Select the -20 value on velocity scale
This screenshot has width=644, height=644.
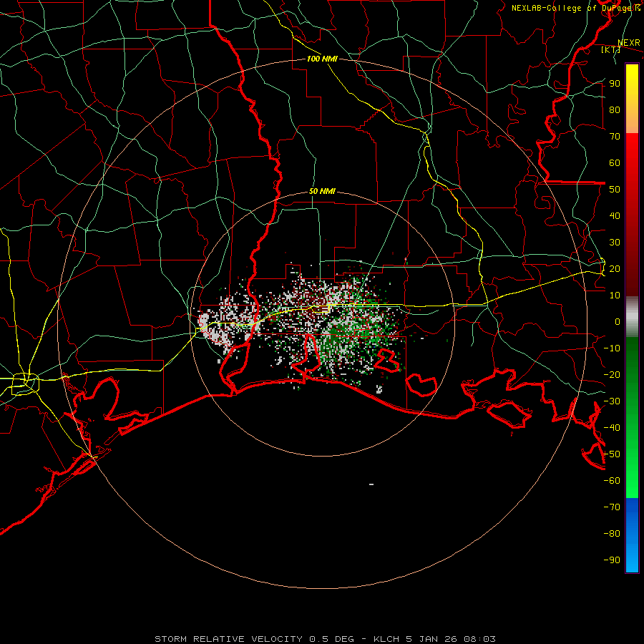tap(612, 375)
